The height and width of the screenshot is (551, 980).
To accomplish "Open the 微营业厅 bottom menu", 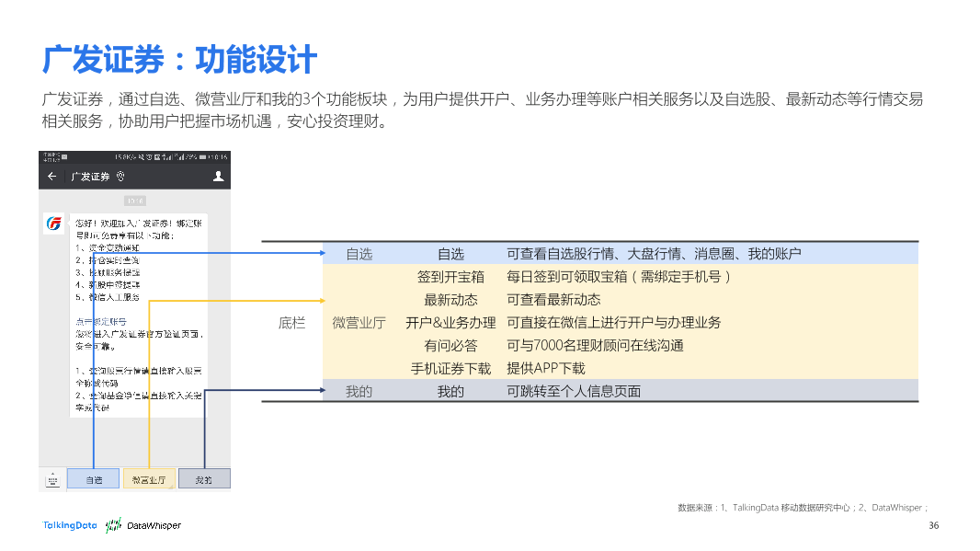I will pyautogui.click(x=149, y=479).
